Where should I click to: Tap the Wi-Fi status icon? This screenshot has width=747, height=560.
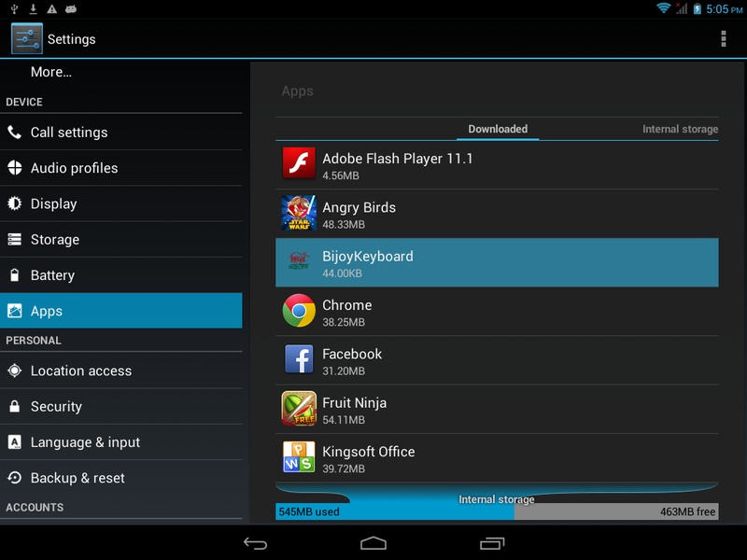click(663, 8)
